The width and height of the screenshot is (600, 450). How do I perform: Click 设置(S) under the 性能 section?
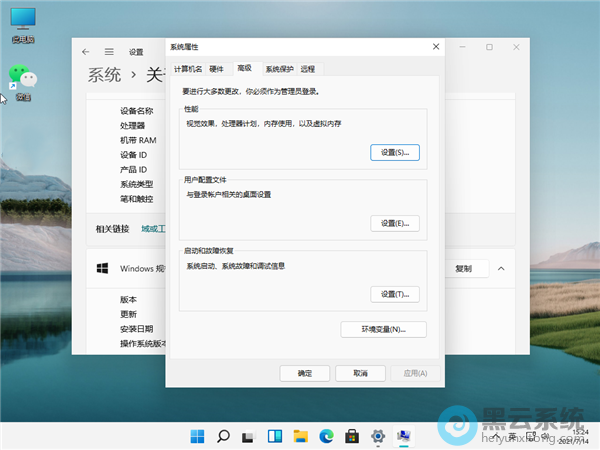click(394, 152)
